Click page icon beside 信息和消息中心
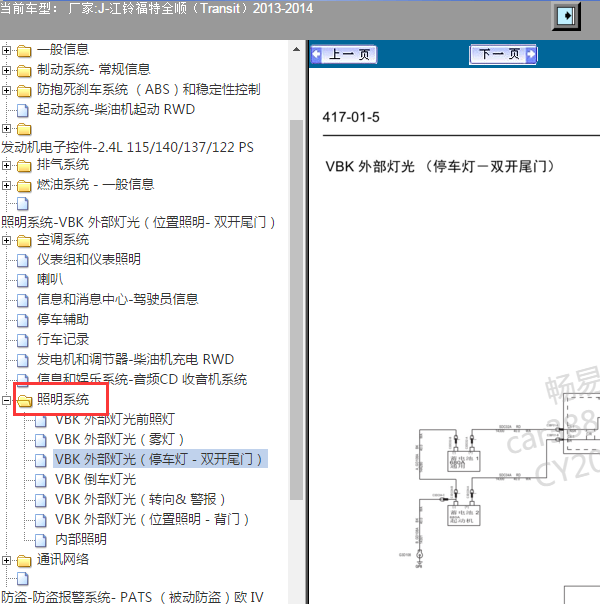 (x=23, y=300)
